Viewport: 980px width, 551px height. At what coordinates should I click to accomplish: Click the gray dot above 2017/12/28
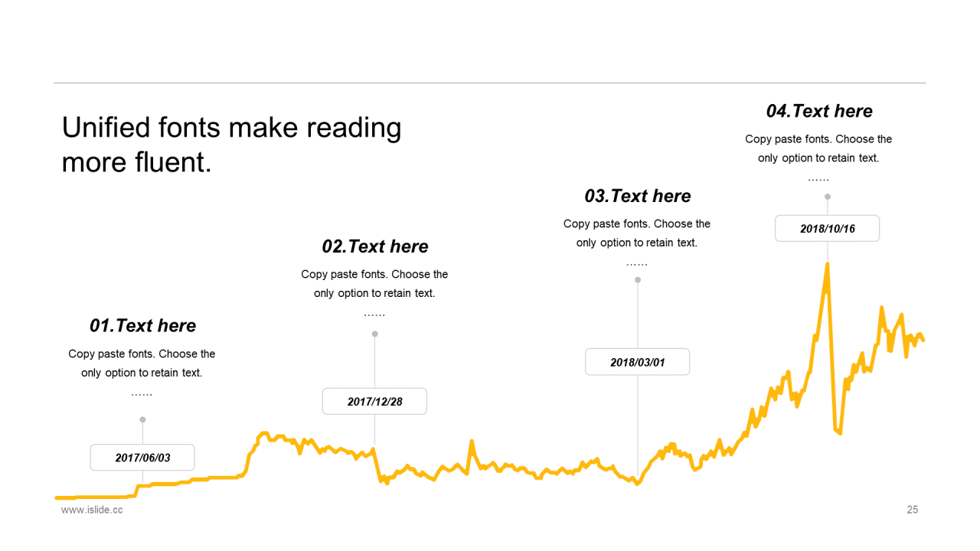[x=374, y=334]
